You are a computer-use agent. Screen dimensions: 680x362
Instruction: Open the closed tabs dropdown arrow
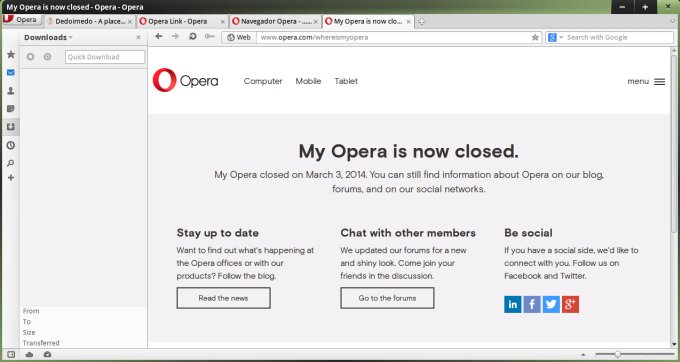(x=673, y=21)
